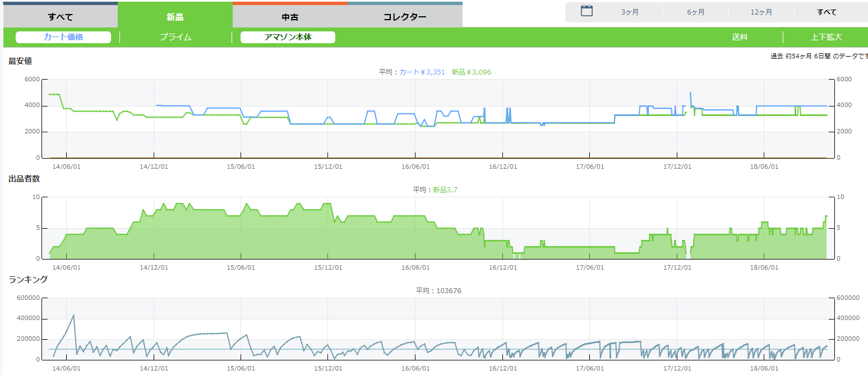The height and width of the screenshot is (375, 868).
Task: Switch to the すべて condition tab
Action: [x=61, y=17]
